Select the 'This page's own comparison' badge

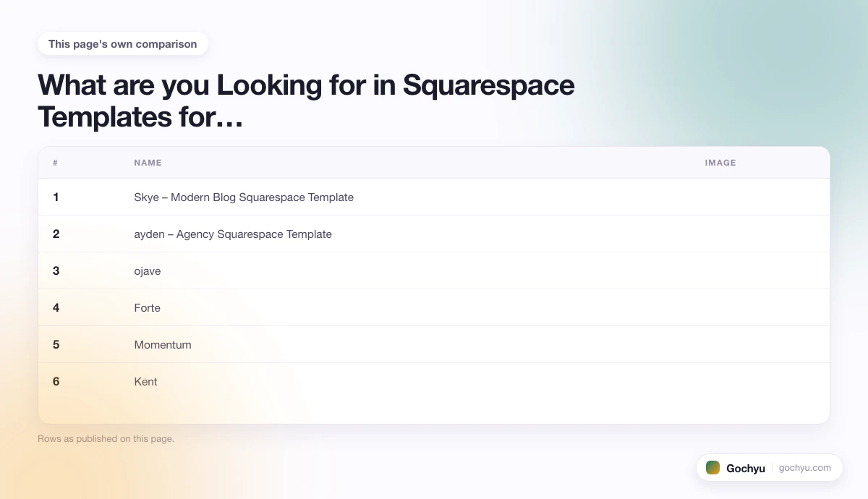pos(123,44)
